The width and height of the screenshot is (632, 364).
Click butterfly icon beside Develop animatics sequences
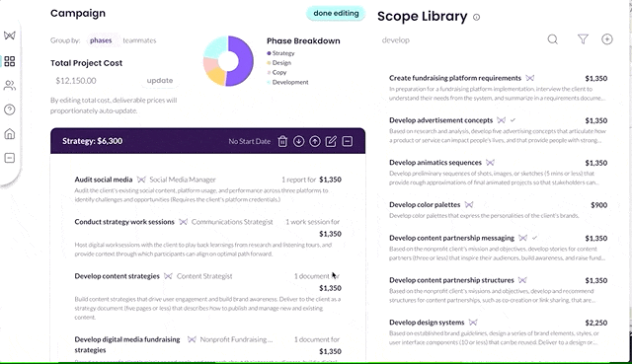tap(490, 163)
